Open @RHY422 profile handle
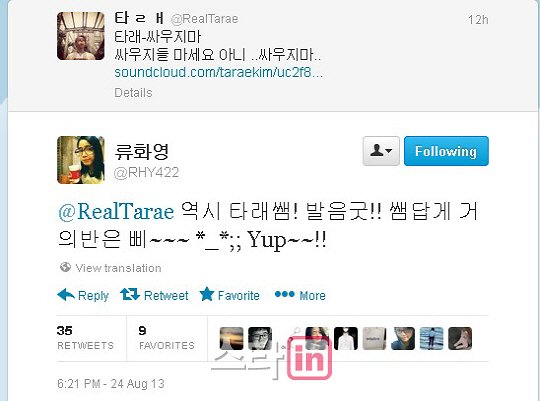Viewport: 540px width, 401px height. tap(146, 173)
